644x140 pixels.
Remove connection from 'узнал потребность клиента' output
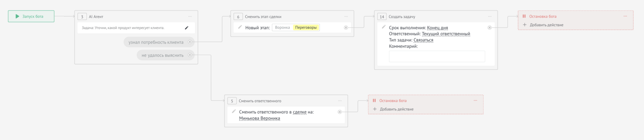[x=190, y=42]
